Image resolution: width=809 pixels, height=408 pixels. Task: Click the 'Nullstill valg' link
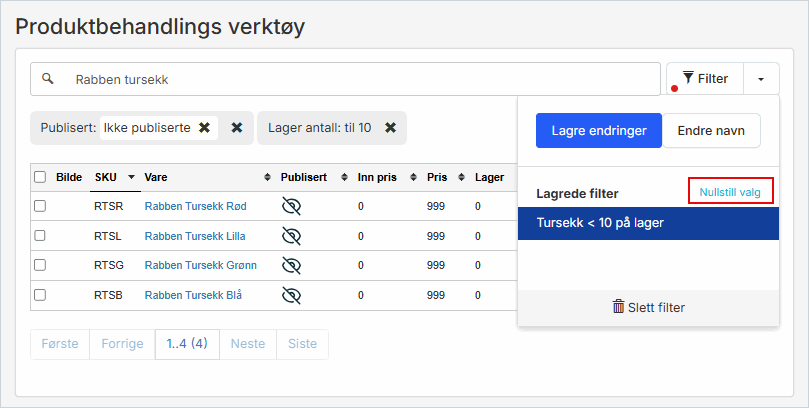pos(730,192)
